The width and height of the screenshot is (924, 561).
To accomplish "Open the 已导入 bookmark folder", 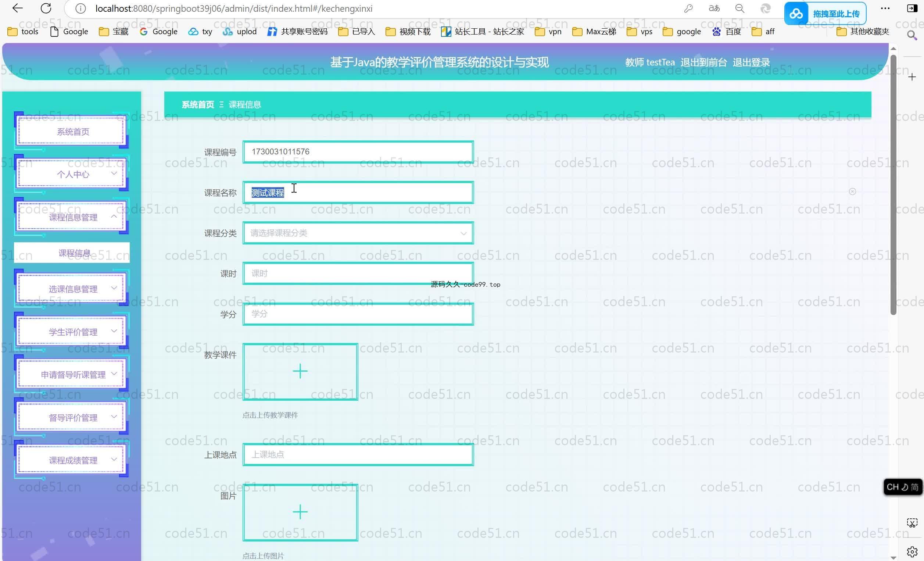I will click(x=356, y=32).
